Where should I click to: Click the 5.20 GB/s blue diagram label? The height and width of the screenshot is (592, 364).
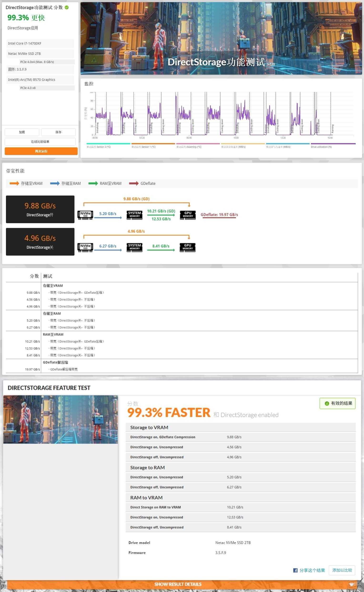tap(108, 213)
